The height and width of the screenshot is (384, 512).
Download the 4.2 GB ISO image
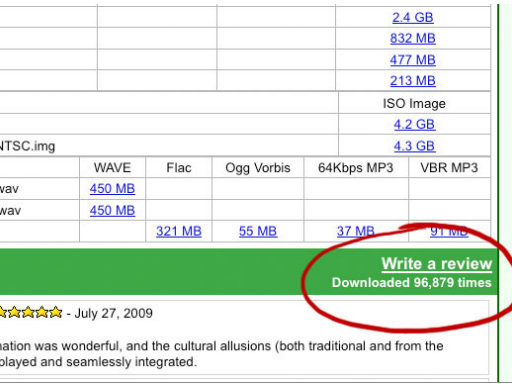pyautogui.click(x=414, y=125)
